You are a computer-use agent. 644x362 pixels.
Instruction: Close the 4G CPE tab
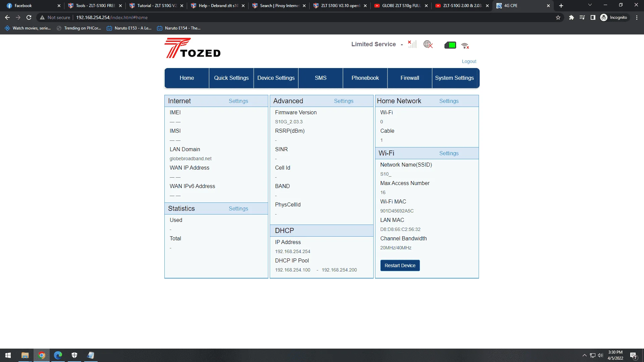(548, 6)
